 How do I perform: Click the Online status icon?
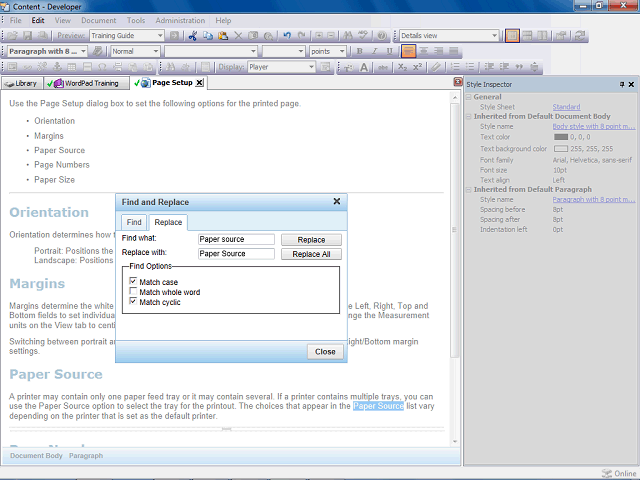pyautogui.click(x=607, y=473)
